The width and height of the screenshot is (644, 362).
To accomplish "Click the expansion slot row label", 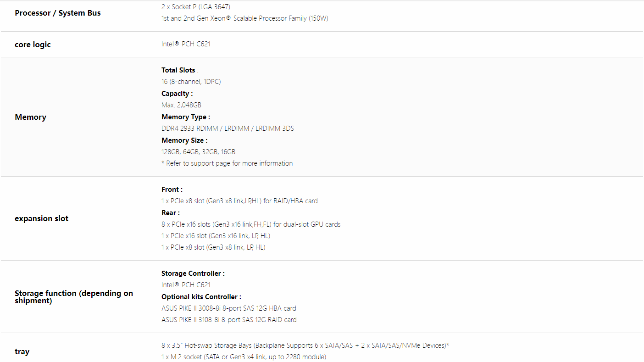I will click(x=41, y=218).
